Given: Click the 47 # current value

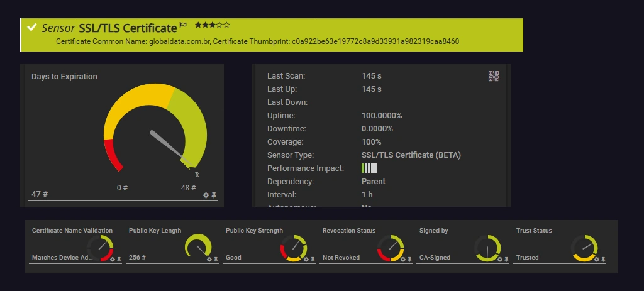Looking at the screenshot, I should pyautogui.click(x=40, y=194).
